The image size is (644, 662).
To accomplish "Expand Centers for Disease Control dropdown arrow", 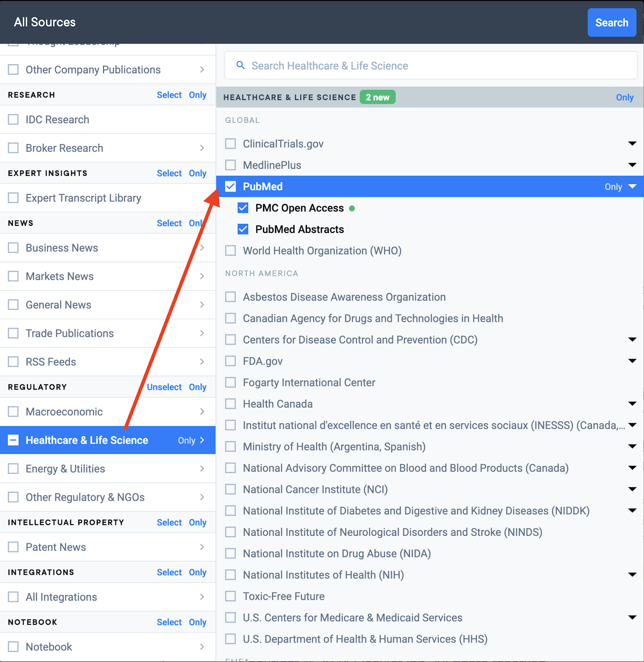I will pos(632,340).
